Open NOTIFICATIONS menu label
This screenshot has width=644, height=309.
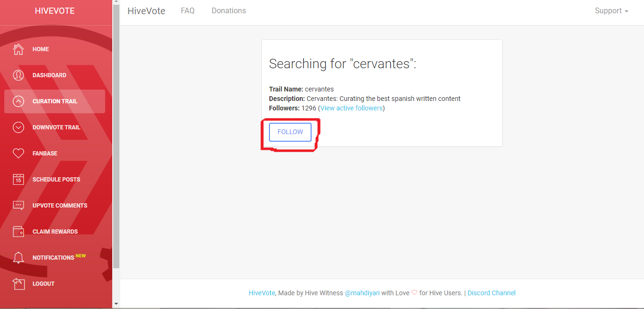coord(54,258)
